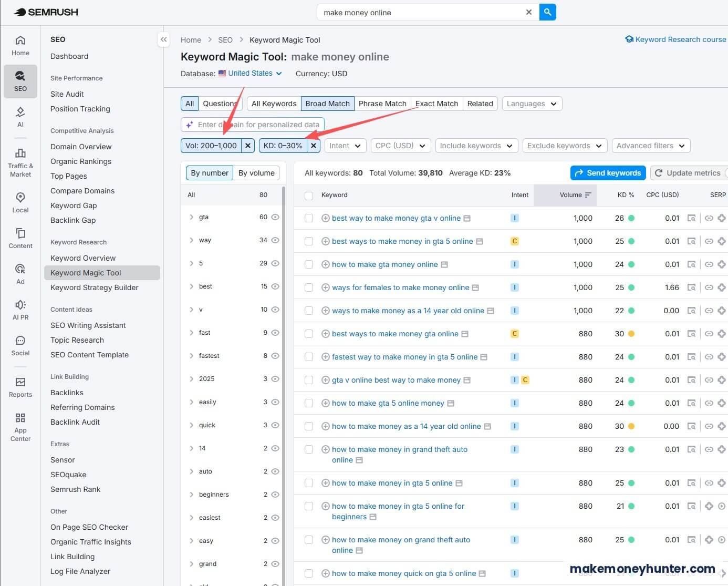Open the United States database dropdown
Image resolution: width=728 pixels, height=586 pixels.
click(x=251, y=73)
